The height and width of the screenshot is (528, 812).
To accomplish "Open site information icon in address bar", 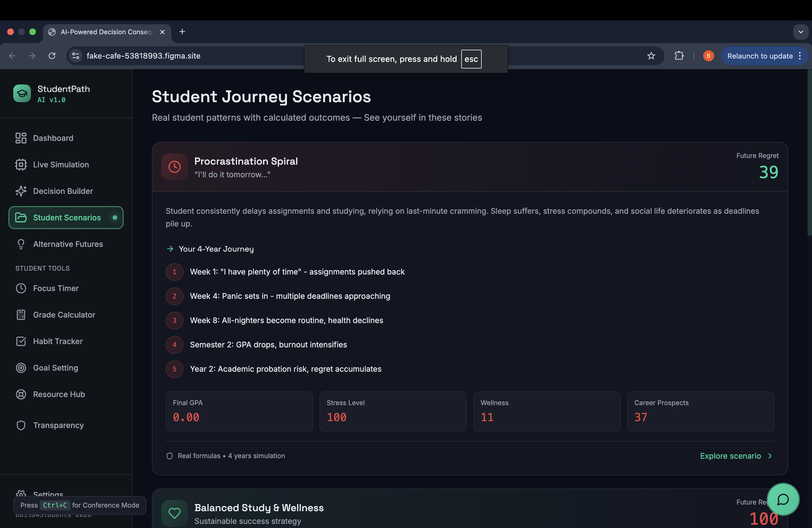I will coord(76,56).
